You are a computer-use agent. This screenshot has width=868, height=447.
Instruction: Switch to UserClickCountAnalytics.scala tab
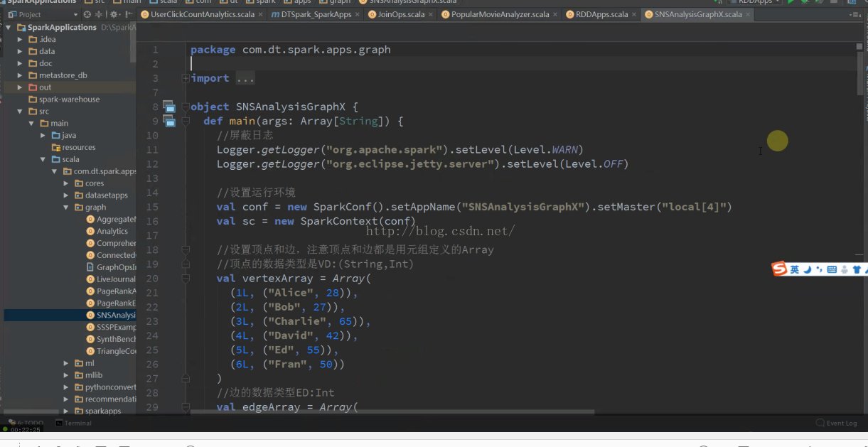203,14
